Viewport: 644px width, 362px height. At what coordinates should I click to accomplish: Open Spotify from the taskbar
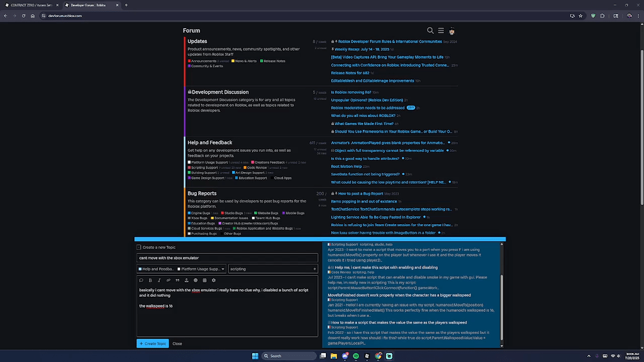(356, 356)
